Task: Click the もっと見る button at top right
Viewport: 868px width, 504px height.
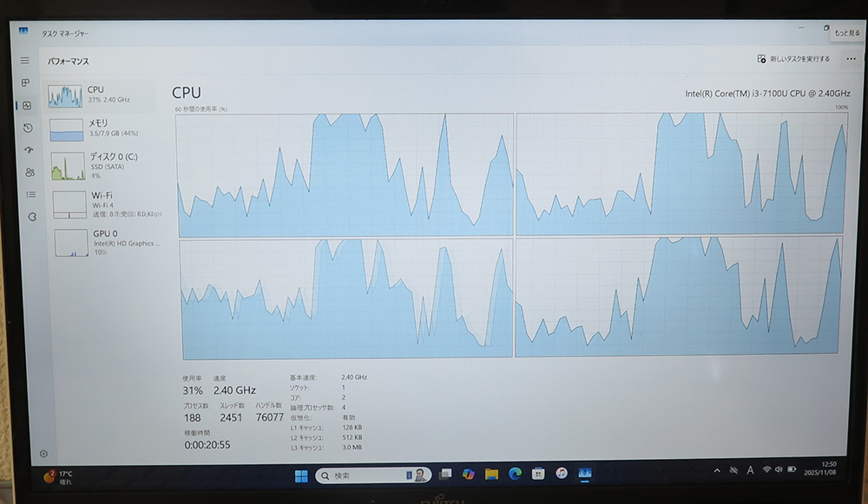Action: point(847,33)
